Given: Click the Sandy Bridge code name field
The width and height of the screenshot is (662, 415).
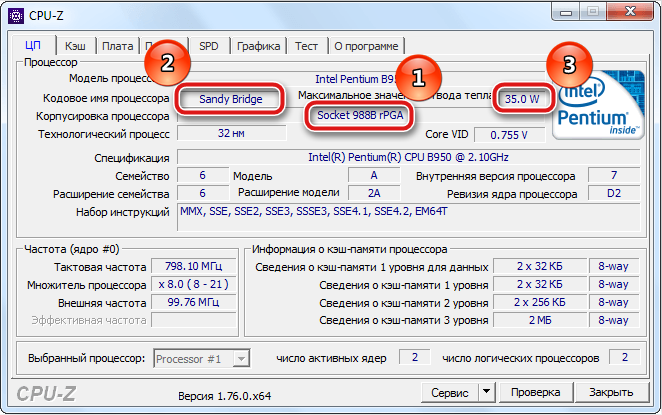Looking at the screenshot, I should click(x=231, y=99).
